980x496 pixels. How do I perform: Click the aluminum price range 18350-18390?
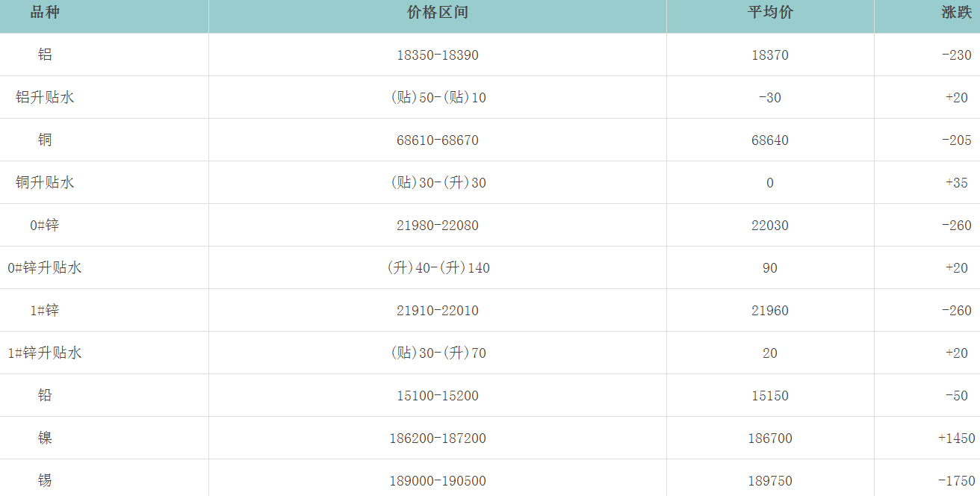click(x=438, y=55)
